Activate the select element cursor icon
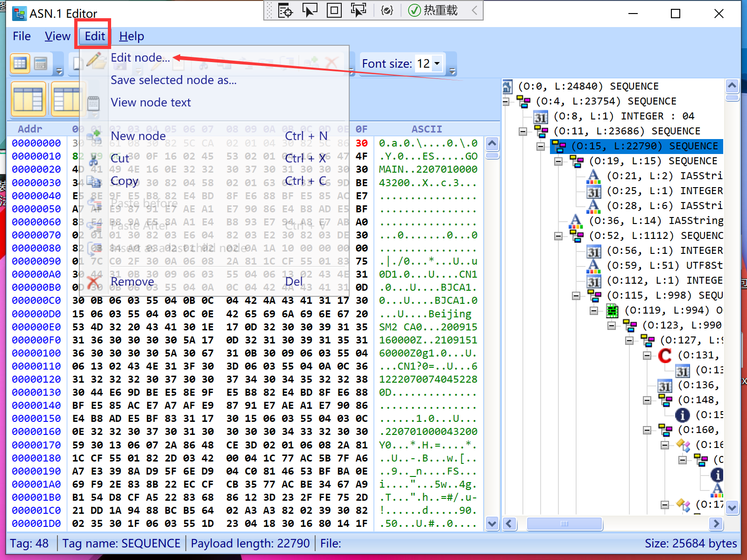This screenshot has height=560, width=747. [x=310, y=10]
